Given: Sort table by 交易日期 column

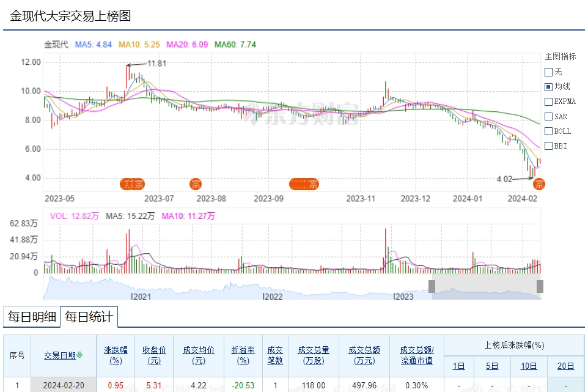Looking at the screenshot, I should click(x=60, y=355).
